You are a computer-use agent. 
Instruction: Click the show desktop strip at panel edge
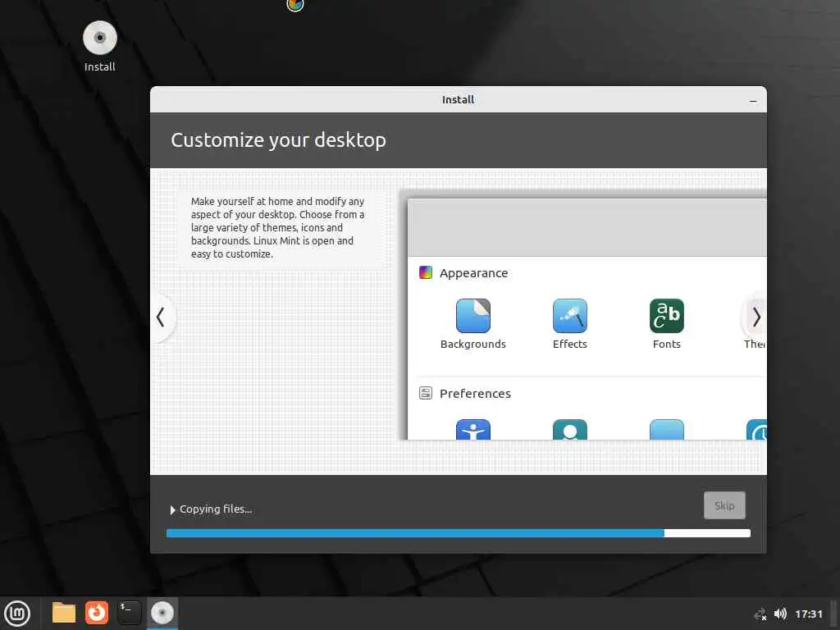[x=835, y=614]
